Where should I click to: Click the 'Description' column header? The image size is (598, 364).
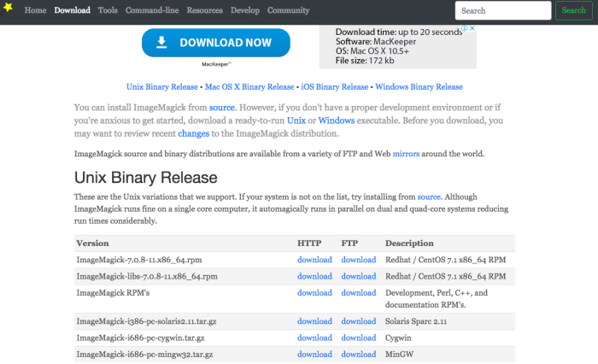click(x=409, y=243)
